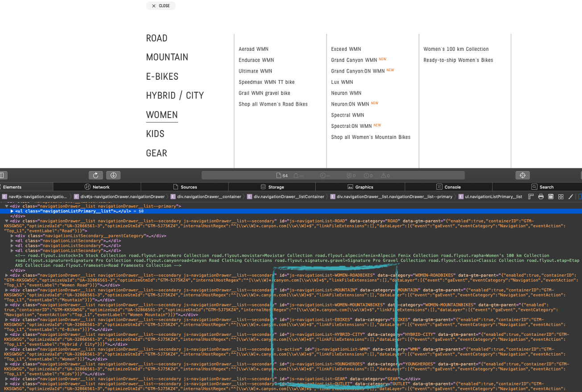Viewport: 582px width, 392px height.
Task: Open Women's 100 km Collection
Action: [x=456, y=49]
